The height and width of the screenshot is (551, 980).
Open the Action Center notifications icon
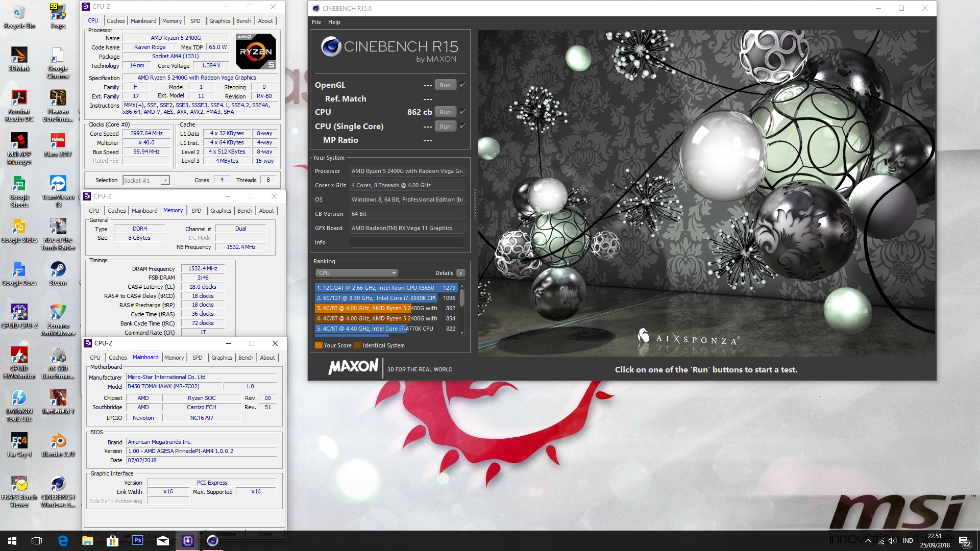[964, 541]
